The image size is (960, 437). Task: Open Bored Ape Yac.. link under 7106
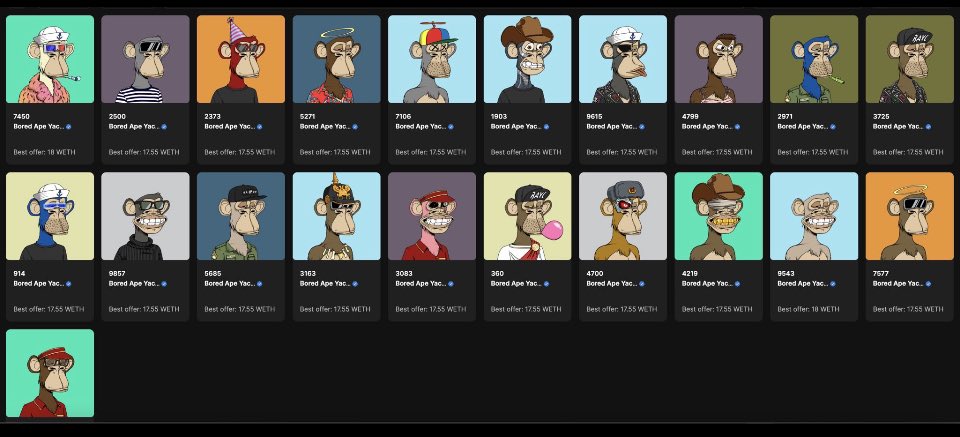pos(421,127)
